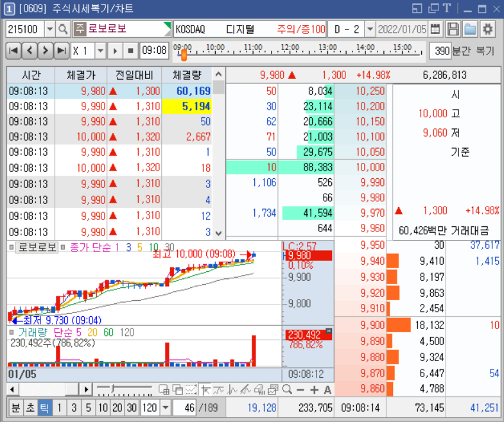Select period button 30
504x422 pixels.
coord(132,408)
